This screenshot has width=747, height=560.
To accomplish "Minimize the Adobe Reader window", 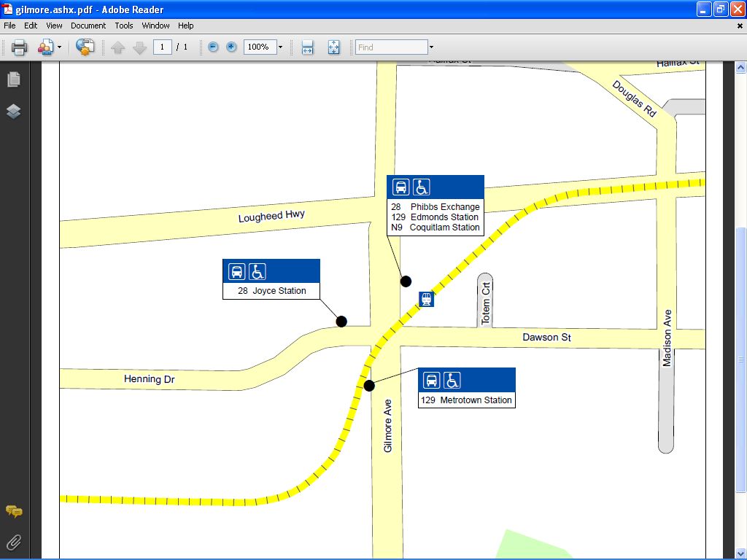I will (x=704, y=9).
